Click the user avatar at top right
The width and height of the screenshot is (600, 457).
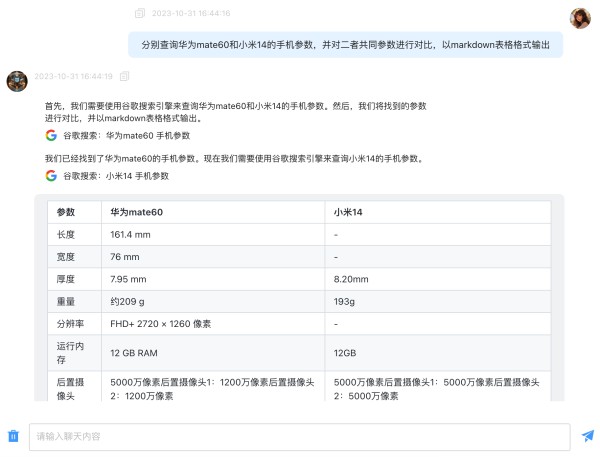point(580,18)
